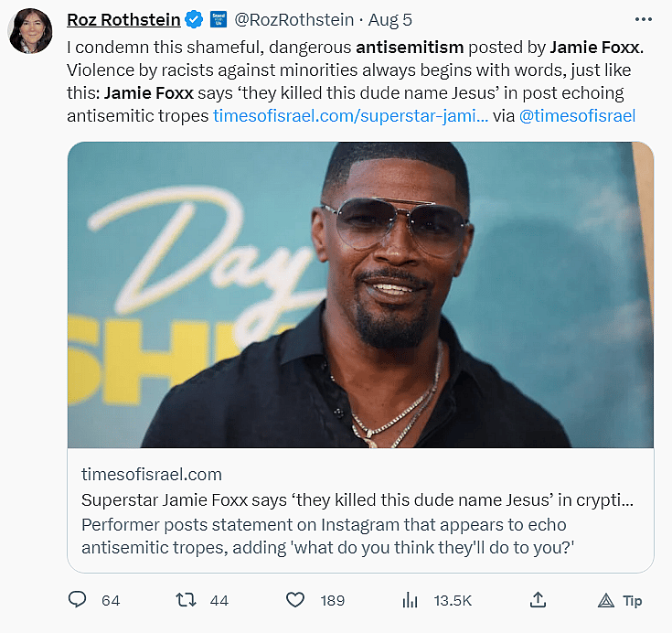Open the timesofisrael.com/superstar-jami... link

coord(351,115)
